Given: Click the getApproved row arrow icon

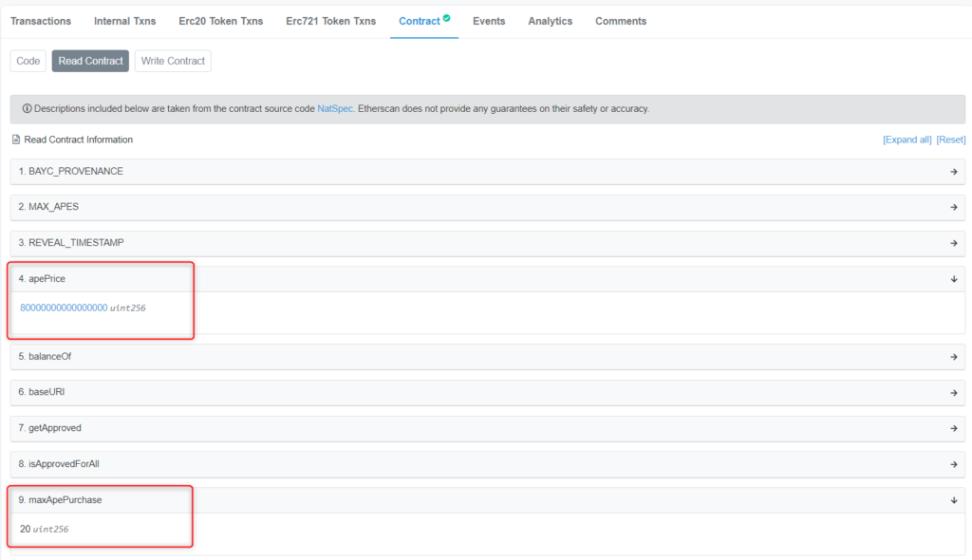Looking at the screenshot, I should pos(953,428).
